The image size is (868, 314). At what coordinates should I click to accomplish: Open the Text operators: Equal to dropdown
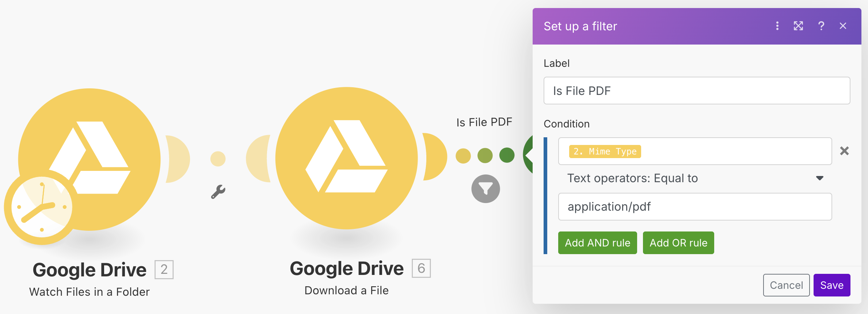[x=695, y=178]
